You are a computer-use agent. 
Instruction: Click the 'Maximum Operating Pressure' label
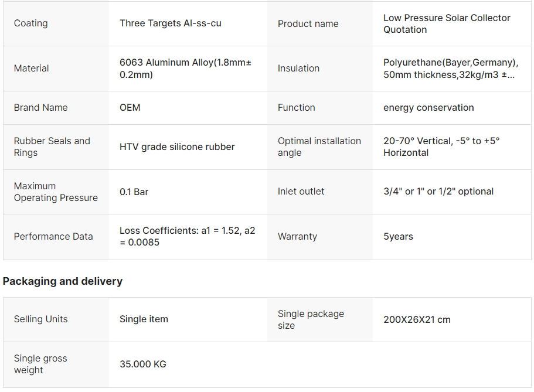tap(56, 192)
